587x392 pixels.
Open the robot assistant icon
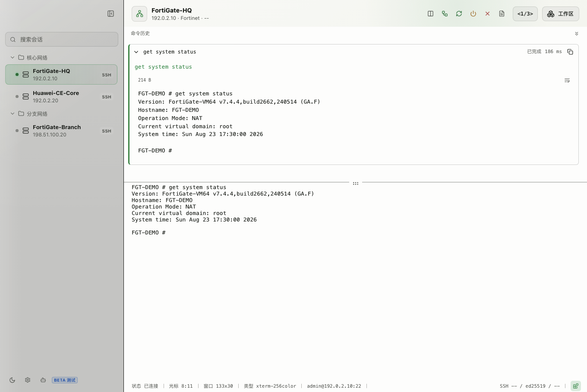tap(43, 380)
